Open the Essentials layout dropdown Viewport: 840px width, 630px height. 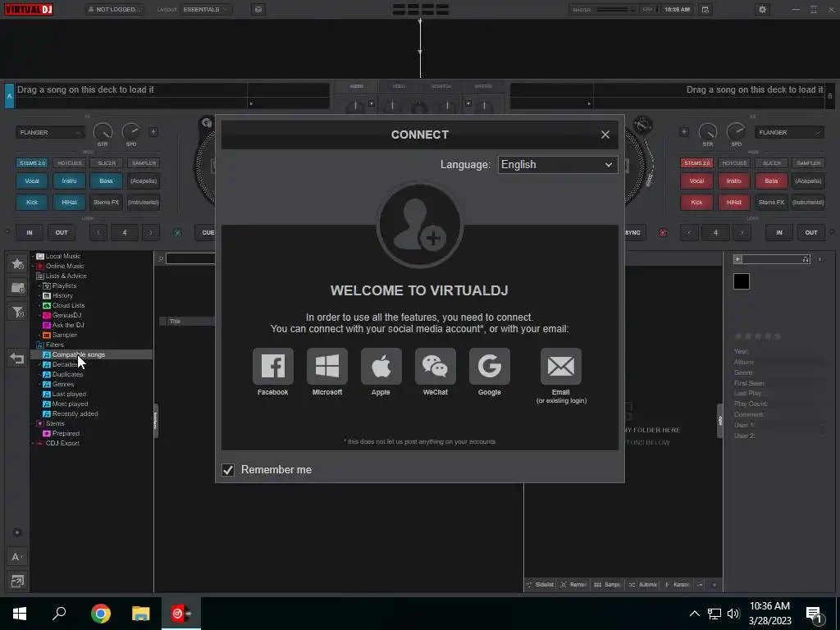click(x=206, y=9)
